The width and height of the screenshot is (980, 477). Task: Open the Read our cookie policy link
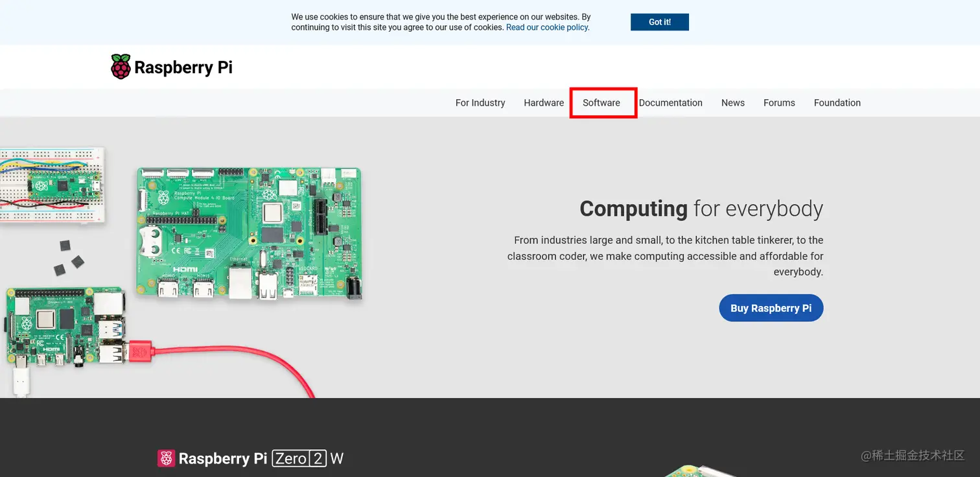coord(547,27)
